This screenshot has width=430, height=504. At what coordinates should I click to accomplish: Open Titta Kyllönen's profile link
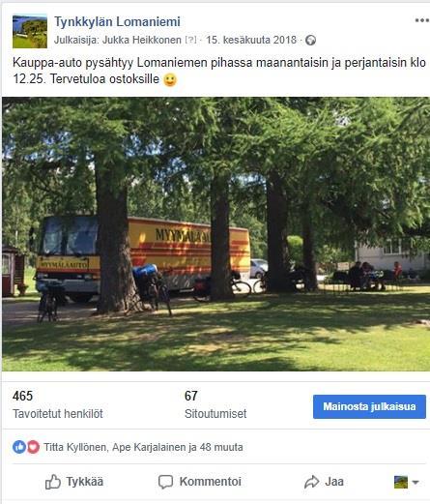pos(74,447)
